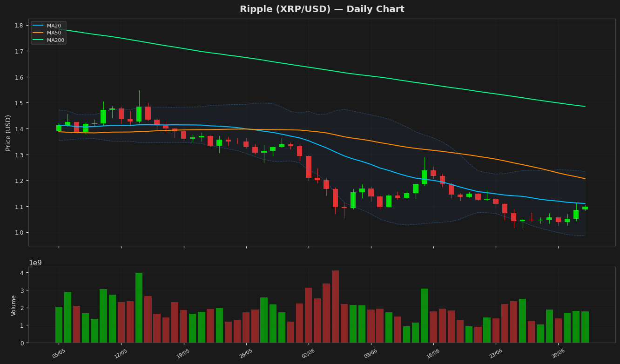Click the tallest green volume bar near 4

tap(139, 308)
